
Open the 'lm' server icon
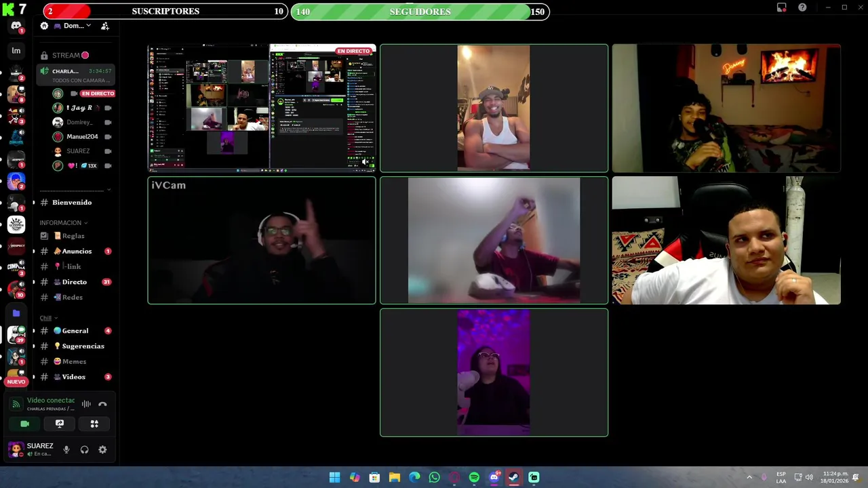pyautogui.click(x=16, y=51)
